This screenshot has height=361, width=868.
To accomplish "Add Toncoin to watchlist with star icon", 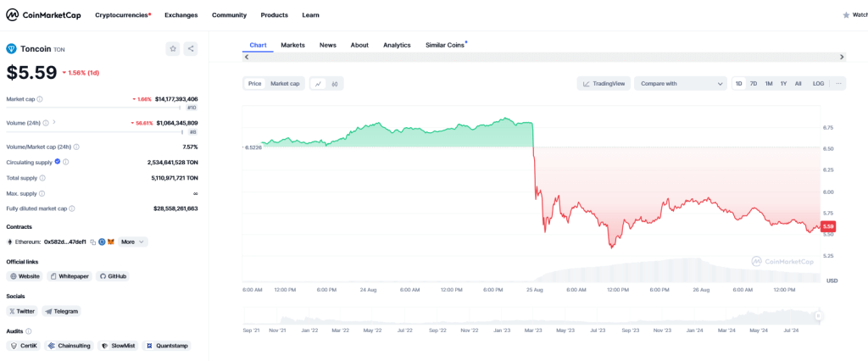I will (x=173, y=48).
